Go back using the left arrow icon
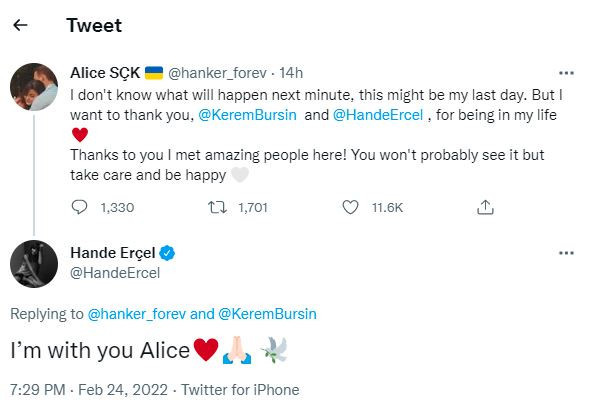The image size is (591, 411). pyautogui.click(x=20, y=25)
